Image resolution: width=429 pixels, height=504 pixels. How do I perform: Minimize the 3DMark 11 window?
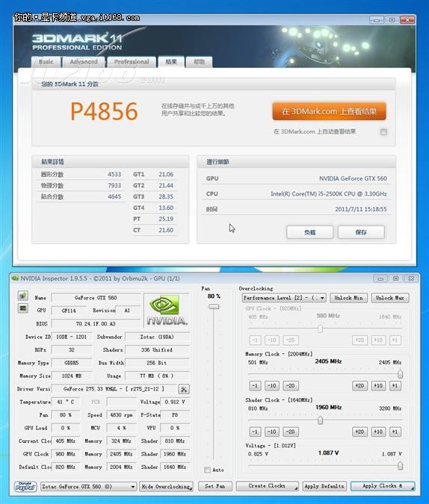pos(377,20)
